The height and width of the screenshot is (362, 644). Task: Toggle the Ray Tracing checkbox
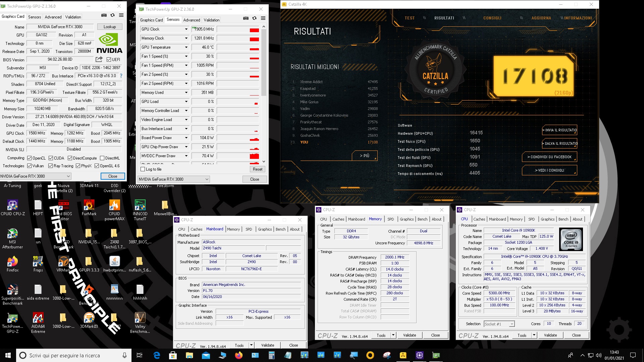pos(50,166)
